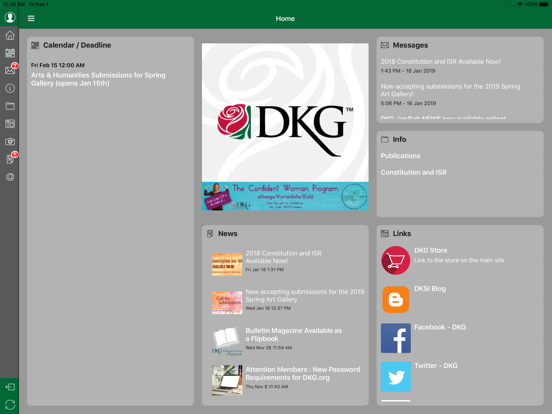Image resolution: width=552 pixels, height=414 pixels.
Task: Open news accepting submissions Spring Art Gallery
Action: point(285,300)
